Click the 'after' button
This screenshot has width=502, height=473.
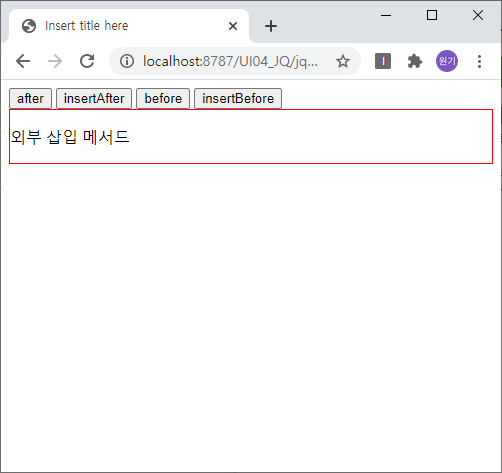30,99
